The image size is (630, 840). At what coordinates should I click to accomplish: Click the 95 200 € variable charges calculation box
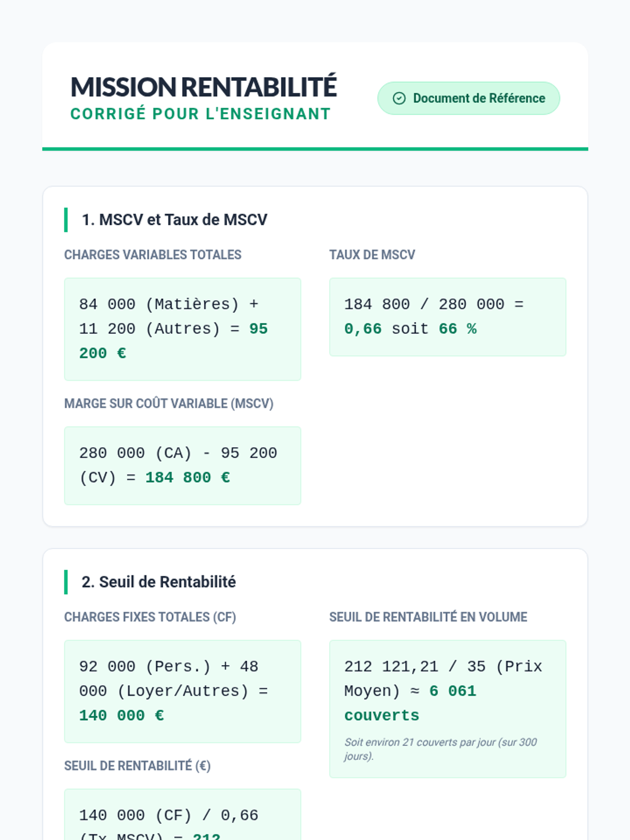(182, 329)
